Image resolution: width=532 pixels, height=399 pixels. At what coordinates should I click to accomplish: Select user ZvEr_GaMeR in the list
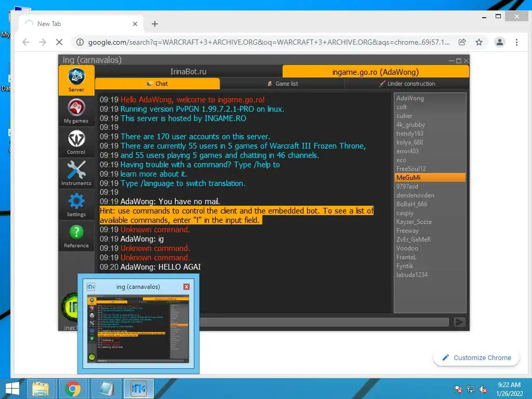pos(430,239)
